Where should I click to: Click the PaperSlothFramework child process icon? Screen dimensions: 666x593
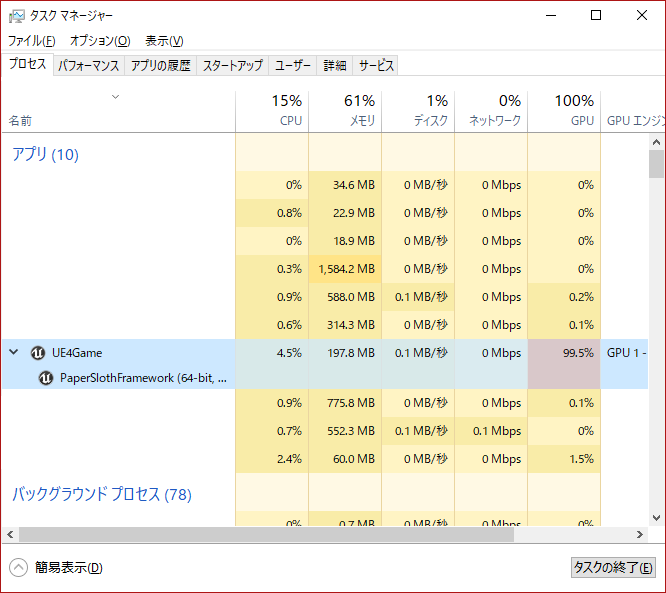click(x=46, y=378)
